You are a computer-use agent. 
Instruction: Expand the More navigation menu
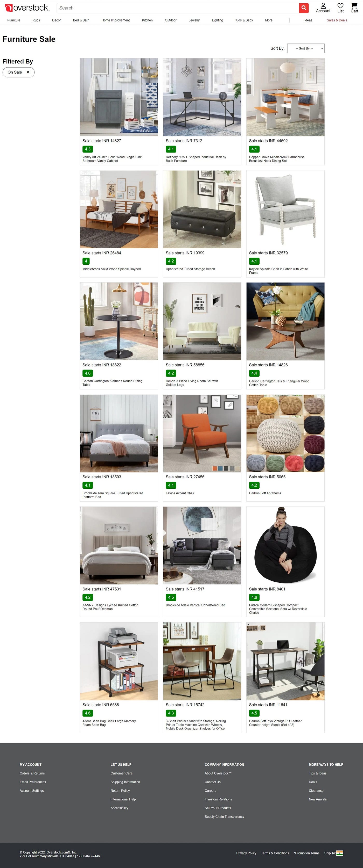(269, 20)
